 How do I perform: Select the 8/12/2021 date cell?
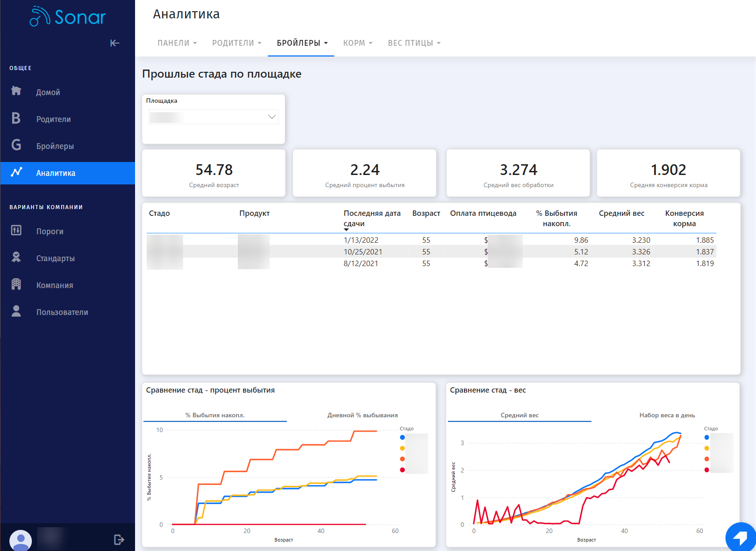tap(361, 264)
